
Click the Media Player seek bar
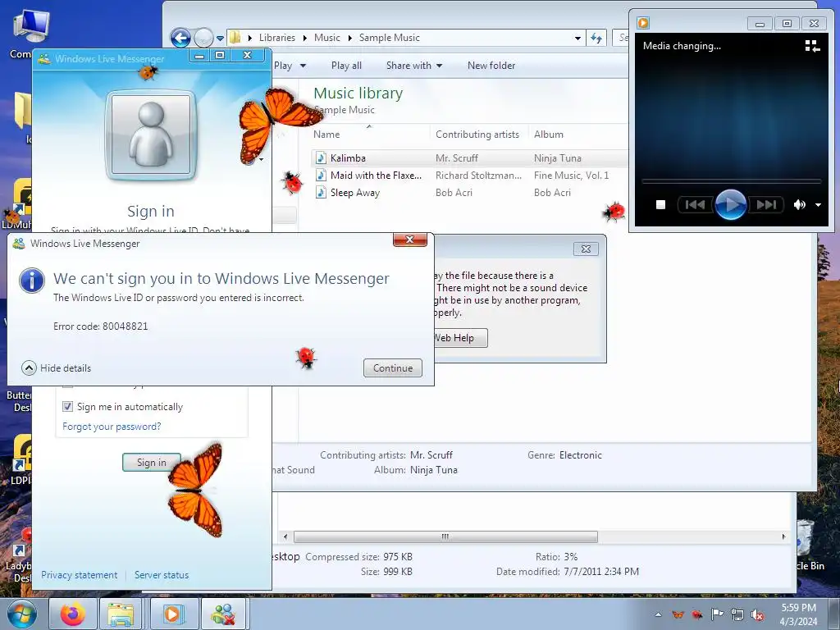point(731,181)
